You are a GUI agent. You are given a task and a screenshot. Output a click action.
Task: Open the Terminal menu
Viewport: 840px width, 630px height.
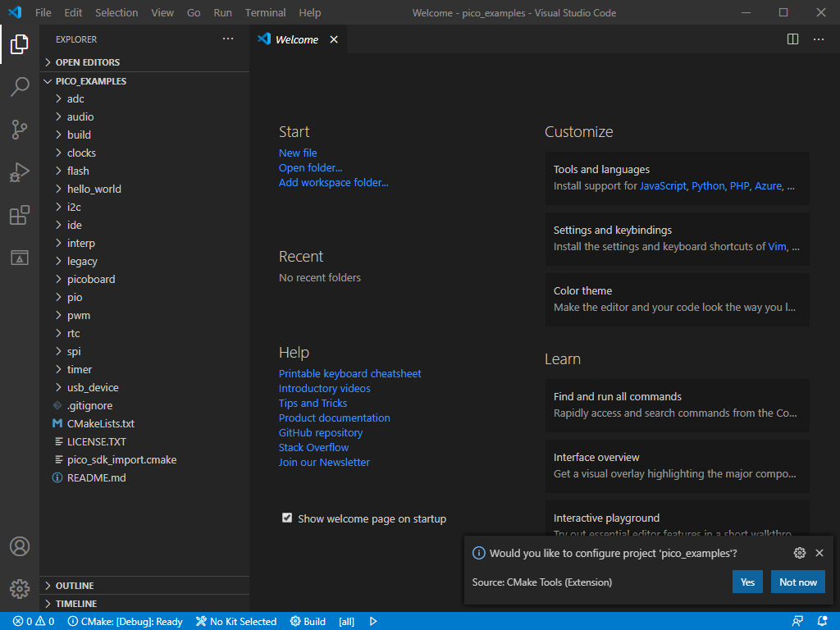pos(265,12)
